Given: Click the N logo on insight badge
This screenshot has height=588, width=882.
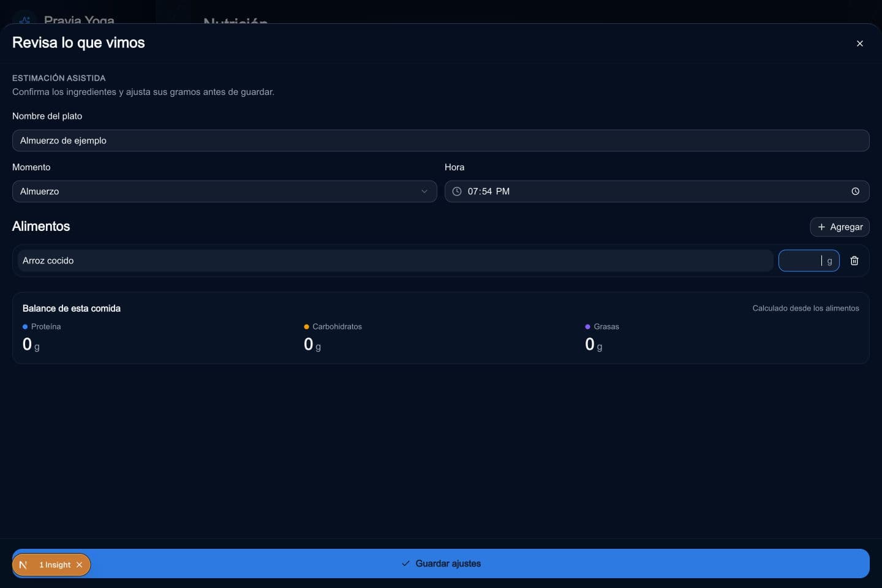Looking at the screenshot, I should [x=23, y=565].
